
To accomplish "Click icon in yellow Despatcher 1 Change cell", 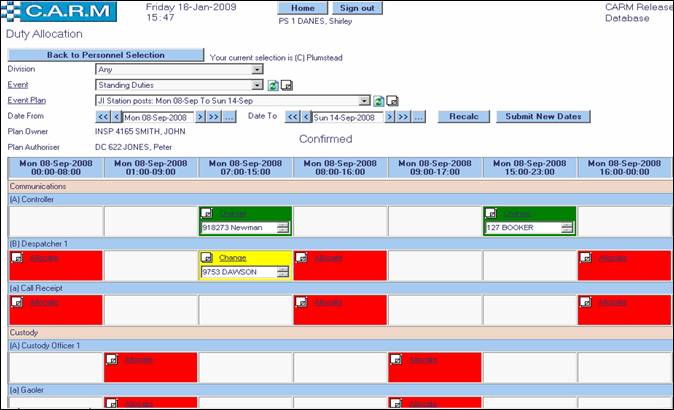I will pos(207,258).
